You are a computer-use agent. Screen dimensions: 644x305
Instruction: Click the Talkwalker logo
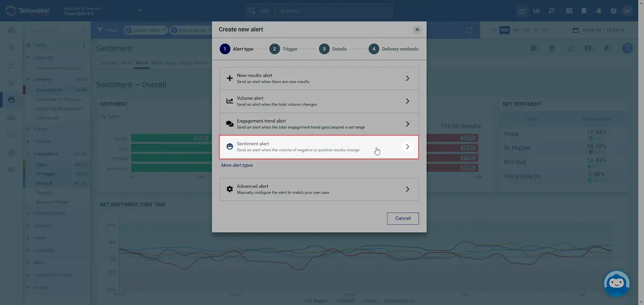(28, 10)
